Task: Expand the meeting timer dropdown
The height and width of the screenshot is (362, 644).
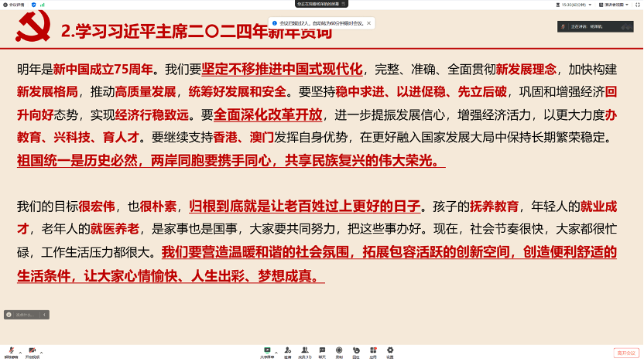Action: point(591,5)
